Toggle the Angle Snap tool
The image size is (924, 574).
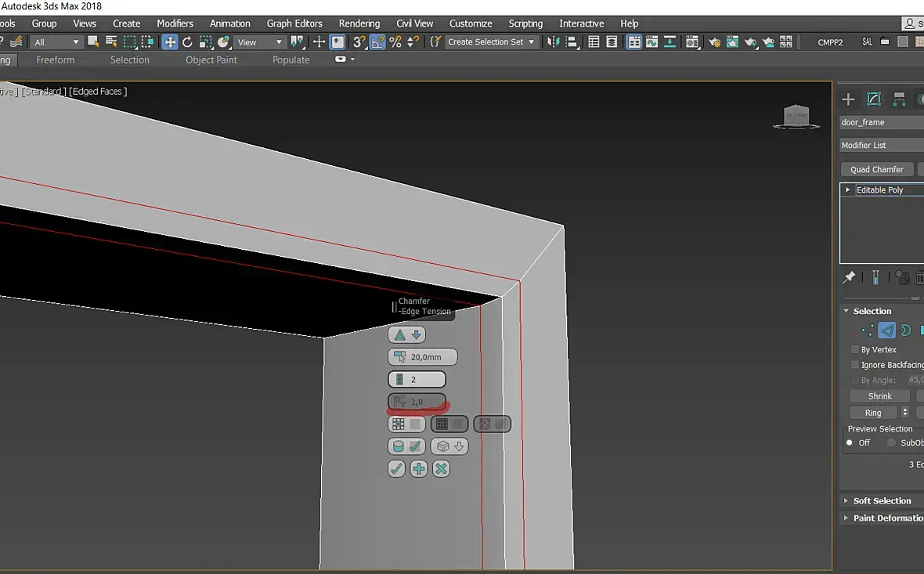tap(377, 42)
